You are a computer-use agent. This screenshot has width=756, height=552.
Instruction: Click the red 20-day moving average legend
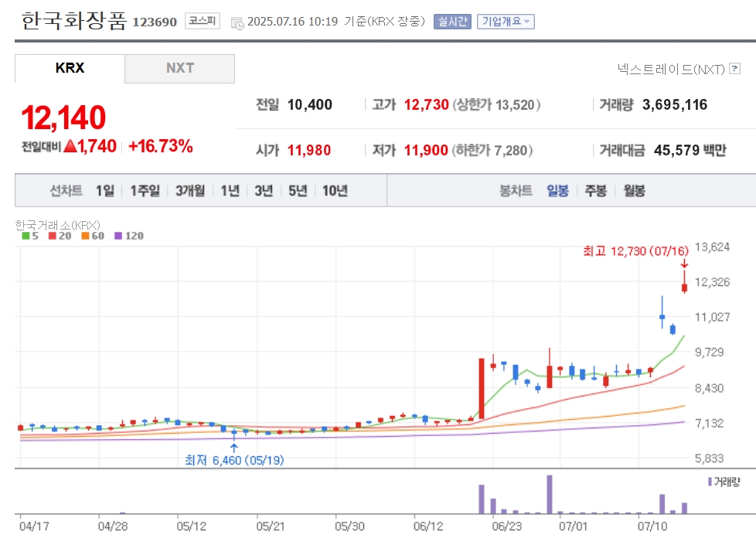tap(60, 236)
